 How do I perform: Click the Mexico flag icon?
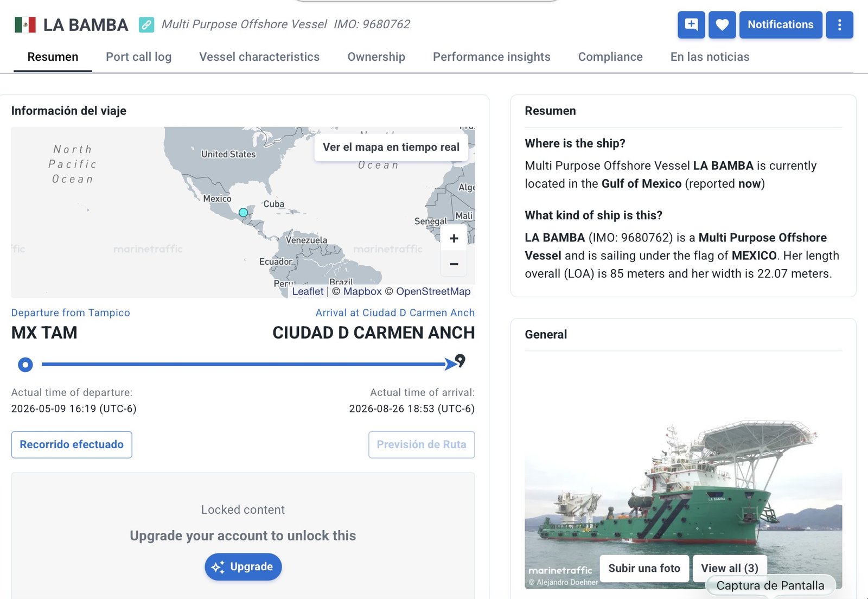tap(25, 24)
